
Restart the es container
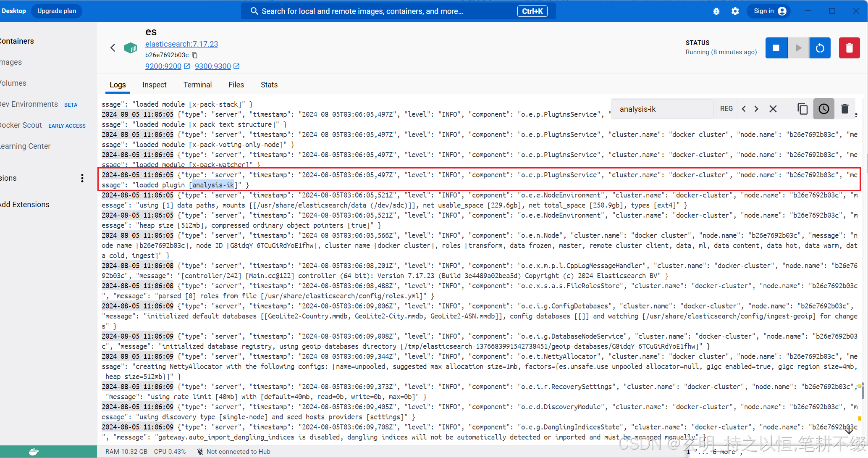(820, 47)
